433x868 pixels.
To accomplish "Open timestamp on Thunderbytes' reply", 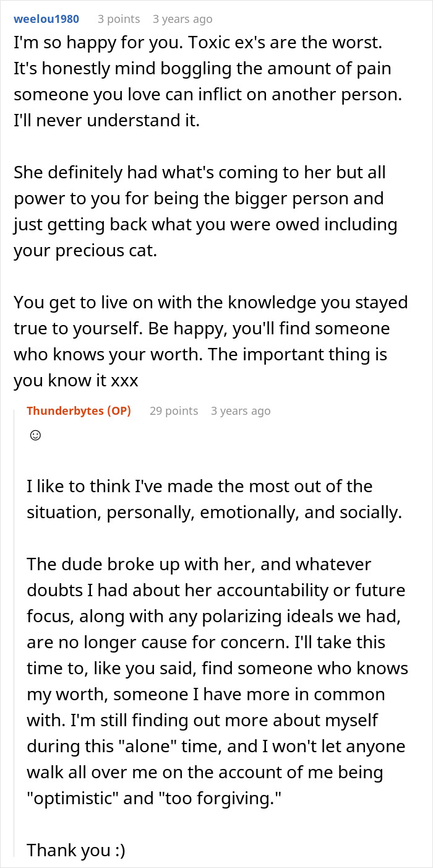I will click(x=241, y=411).
